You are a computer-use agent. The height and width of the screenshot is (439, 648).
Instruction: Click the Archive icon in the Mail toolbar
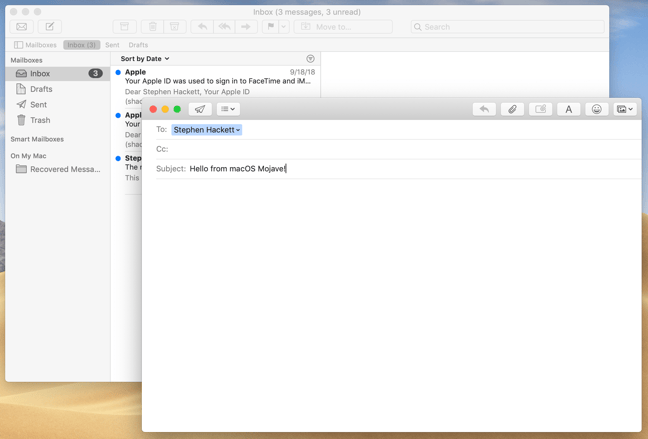[x=124, y=27]
